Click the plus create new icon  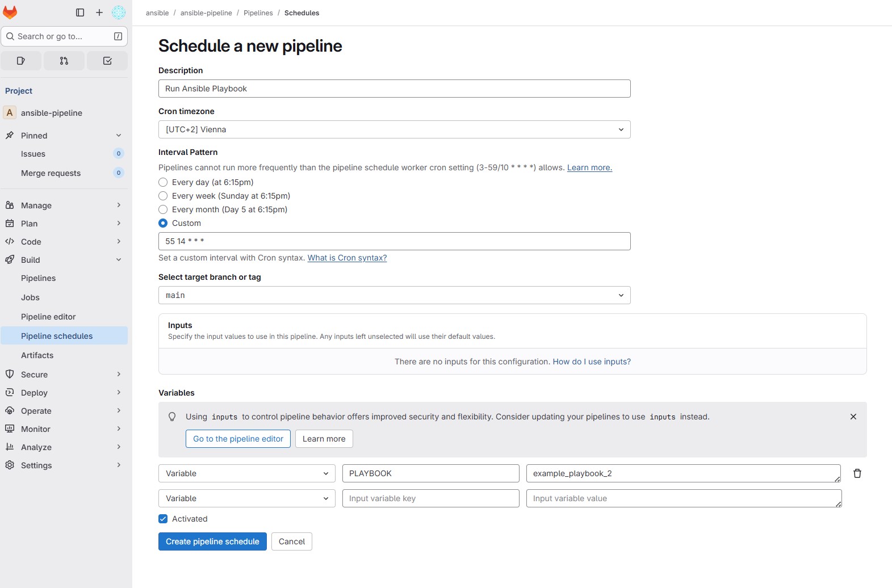(x=99, y=12)
